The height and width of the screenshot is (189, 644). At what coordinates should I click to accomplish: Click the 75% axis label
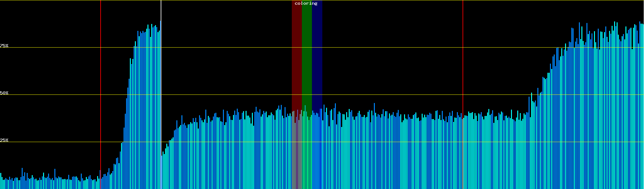click(4, 46)
